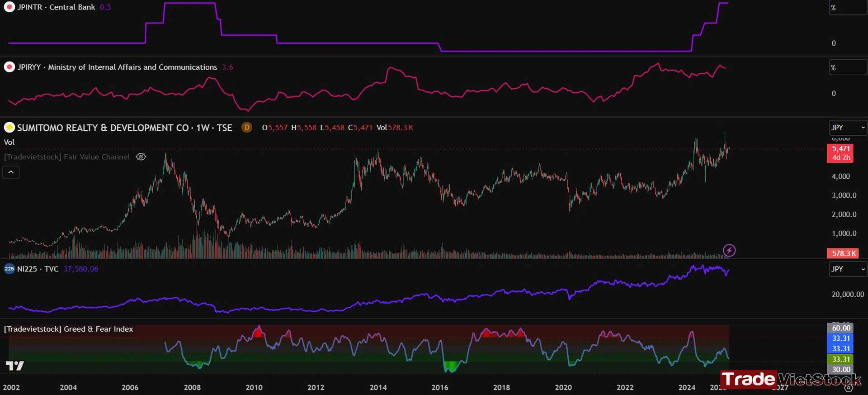The width and height of the screenshot is (868, 395).
Task: Click the 2002 time axis label
Action: (x=11, y=387)
